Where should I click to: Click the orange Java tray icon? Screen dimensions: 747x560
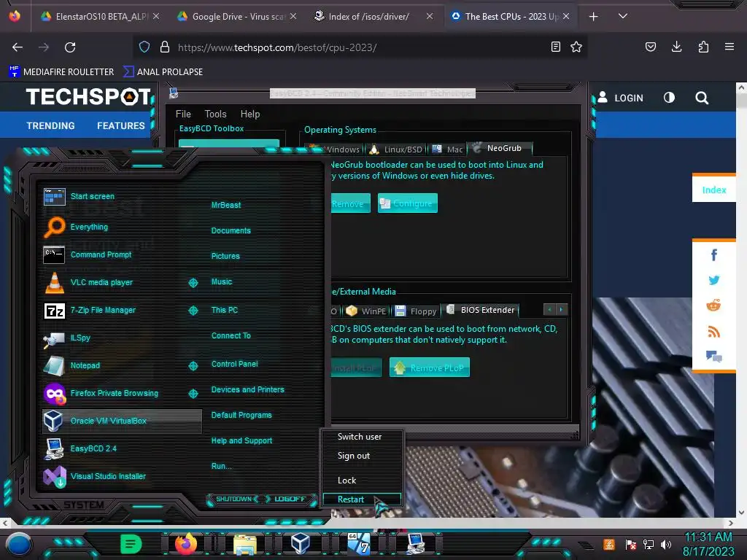[609, 544]
